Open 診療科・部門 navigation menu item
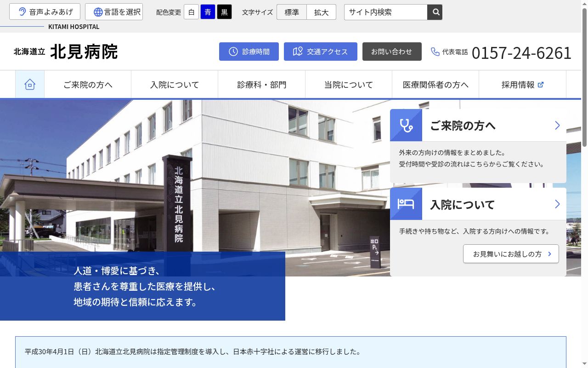 tap(261, 85)
